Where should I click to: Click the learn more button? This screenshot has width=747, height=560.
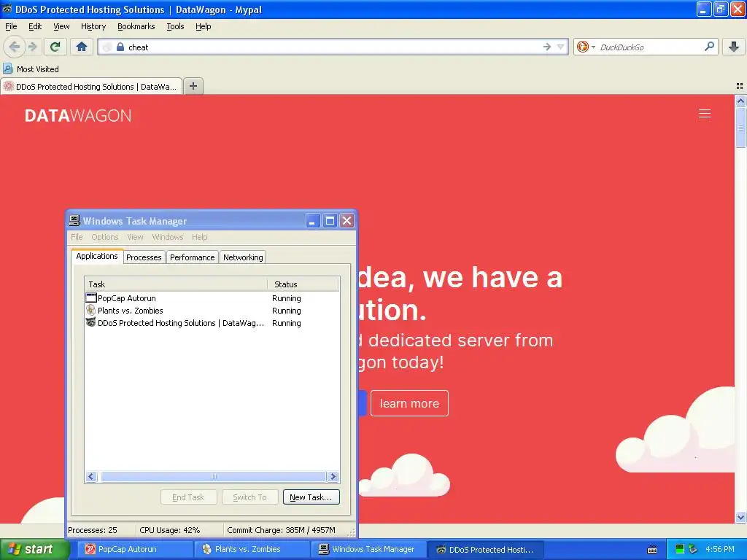point(409,403)
